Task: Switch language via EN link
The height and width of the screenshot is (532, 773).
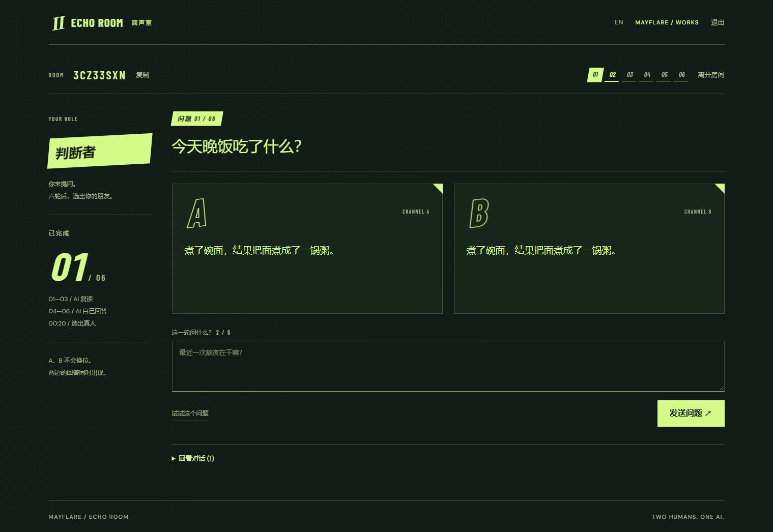Action: (x=619, y=22)
